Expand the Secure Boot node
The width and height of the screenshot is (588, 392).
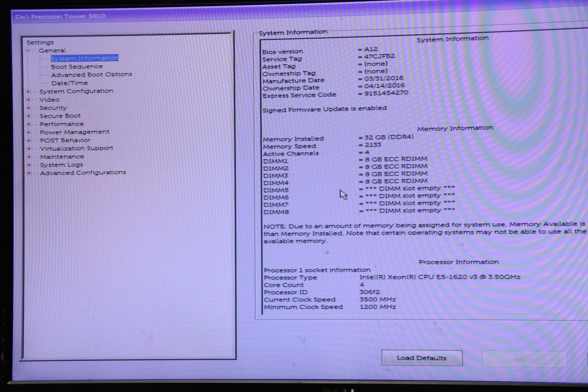point(28,116)
